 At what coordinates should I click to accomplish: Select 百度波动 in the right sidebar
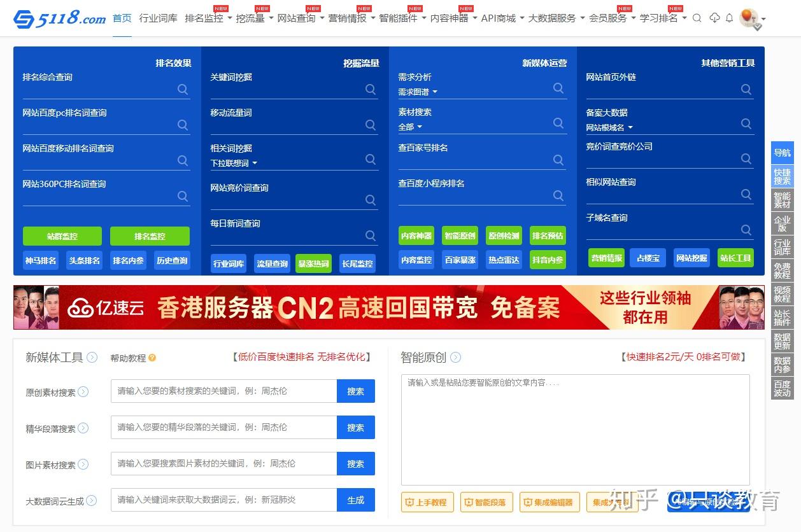pyautogui.click(x=783, y=388)
